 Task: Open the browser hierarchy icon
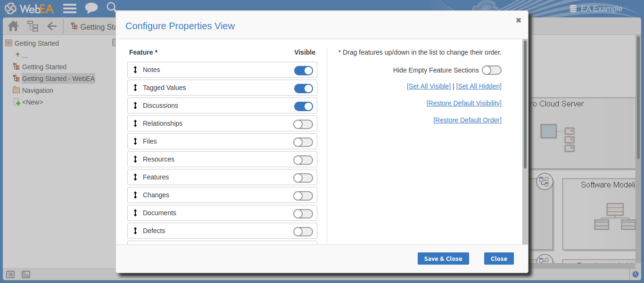pos(33,26)
